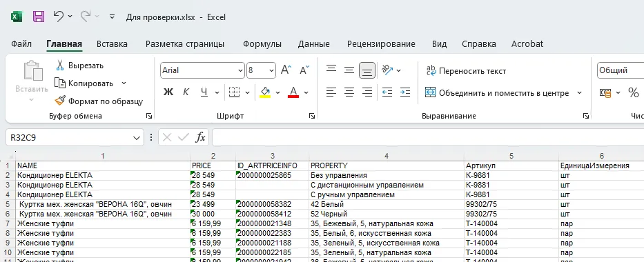Open the Файл menu
644x262 pixels.
coord(21,44)
